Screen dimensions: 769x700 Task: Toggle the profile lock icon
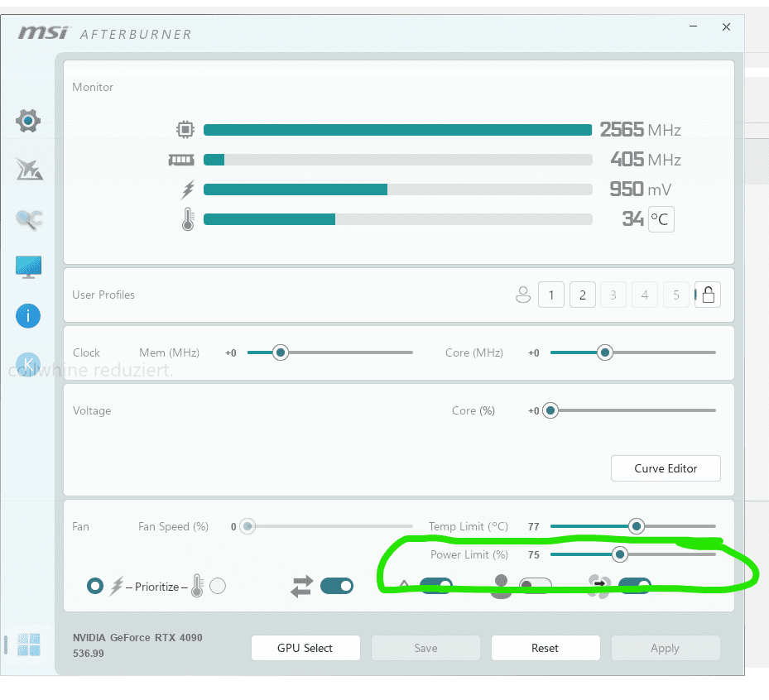tap(708, 295)
